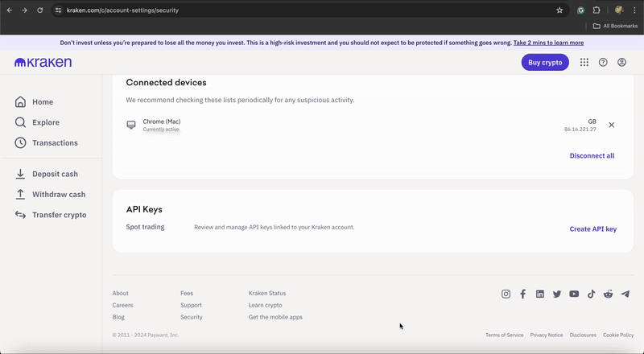This screenshot has height=354, width=644.
Task: Open Terms of Service link
Action: pyautogui.click(x=505, y=335)
